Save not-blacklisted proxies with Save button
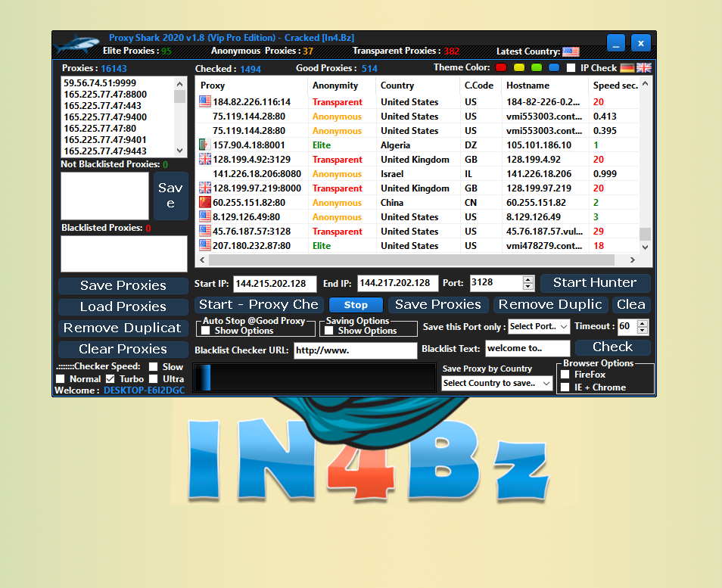The width and height of the screenshot is (722, 588). click(x=170, y=196)
